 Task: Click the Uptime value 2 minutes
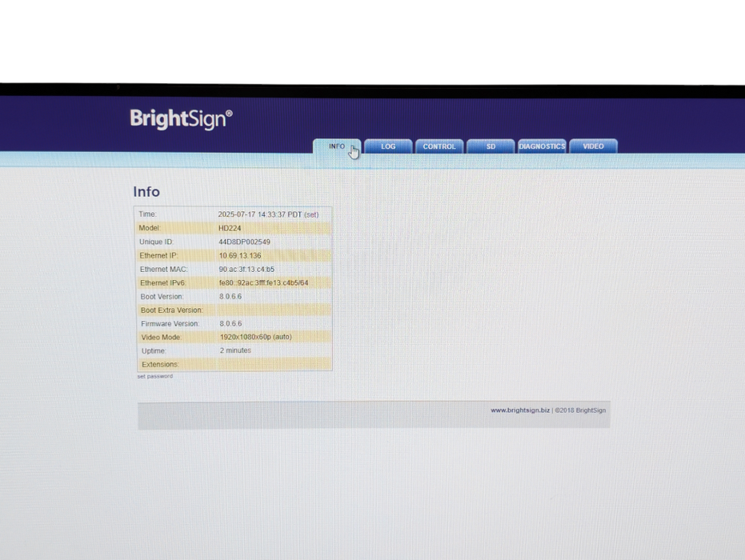[x=235, y=350]
